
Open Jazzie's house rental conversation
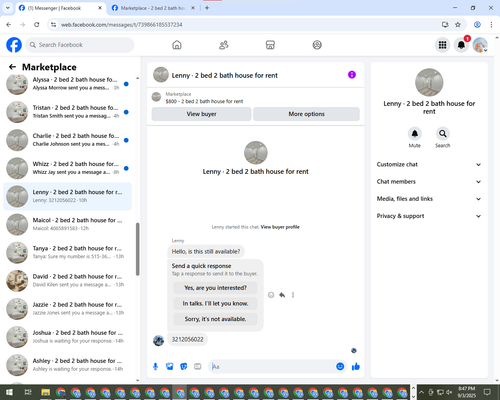[67, 309]
